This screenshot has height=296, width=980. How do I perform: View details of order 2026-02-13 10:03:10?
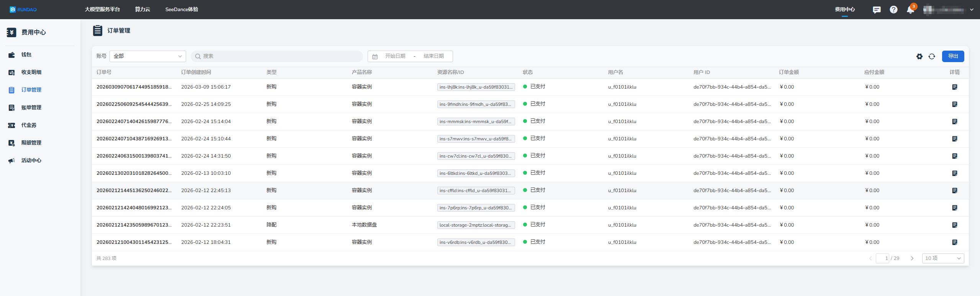954,173
